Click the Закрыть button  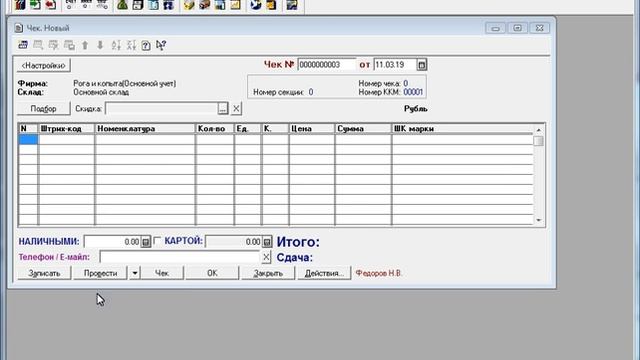tap(268, 273)
